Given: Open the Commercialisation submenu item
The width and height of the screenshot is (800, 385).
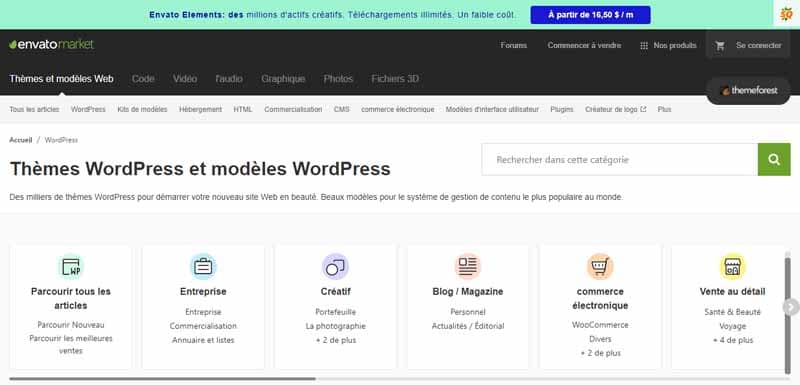Looking at the screenshot, I should (293, 109).
